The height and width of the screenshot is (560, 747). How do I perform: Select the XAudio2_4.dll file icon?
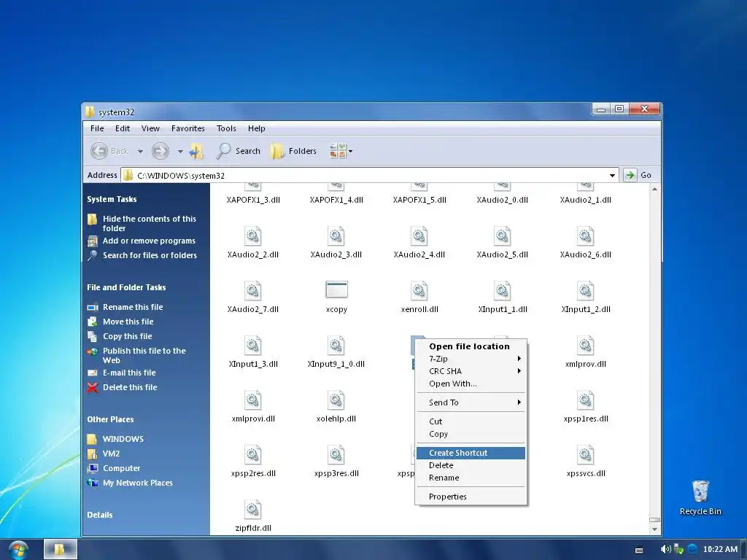click(419, 236)
